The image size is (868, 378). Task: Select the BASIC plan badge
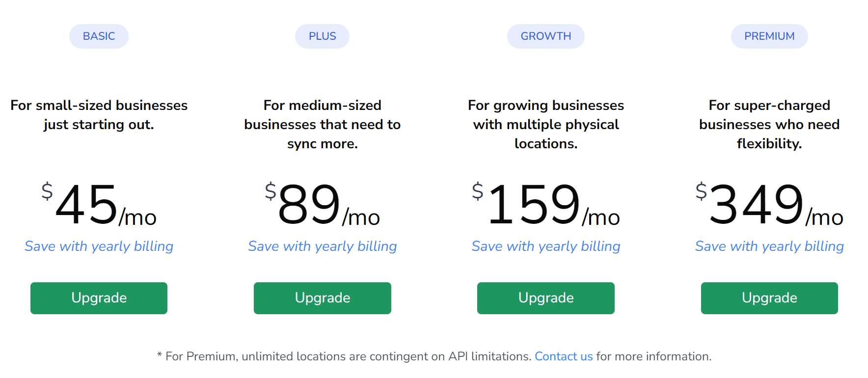click(99, 36)
